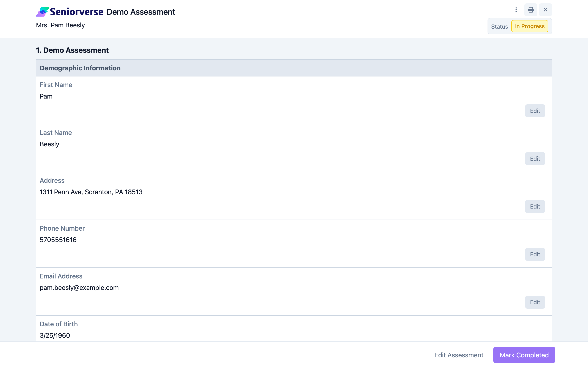Click the Seniorverse logo
Image resolution: width=588 pixels, height=368 pixels.
click(x=70, y=12)
